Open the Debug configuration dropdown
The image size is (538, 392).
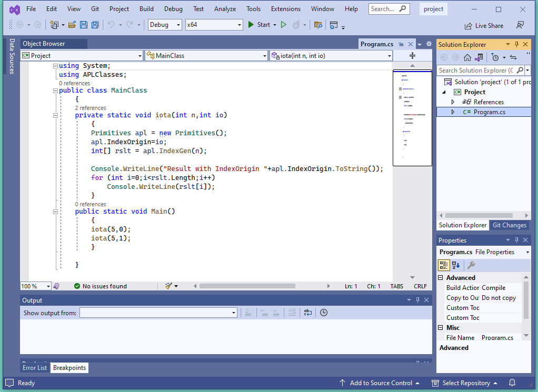click(x=165, y=25)
